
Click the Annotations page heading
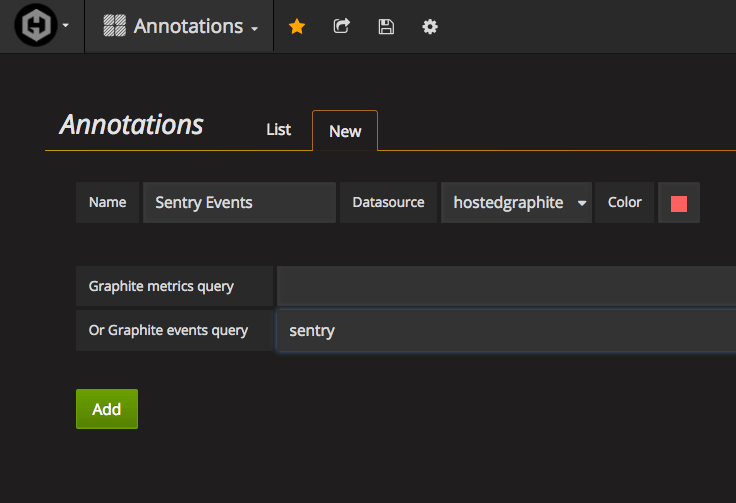132,125
